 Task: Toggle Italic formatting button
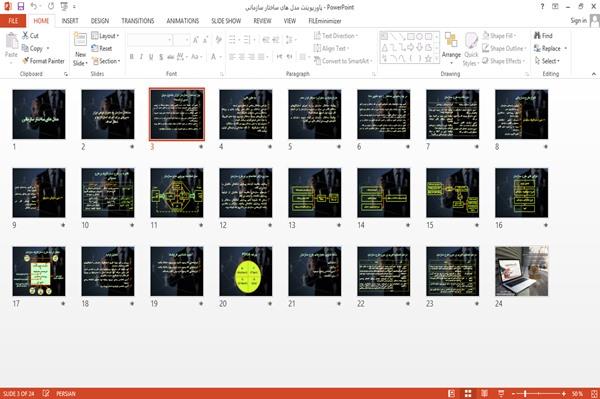[141, 57]
